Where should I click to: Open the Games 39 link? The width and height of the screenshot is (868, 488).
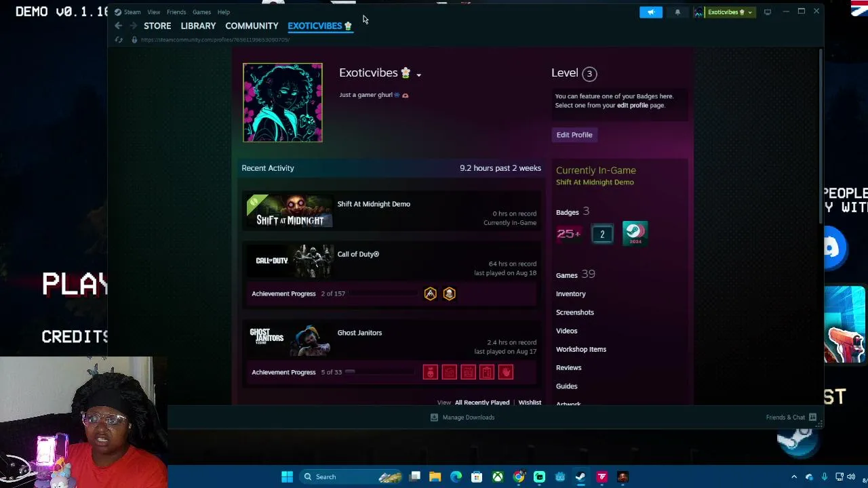click(575, 274)
